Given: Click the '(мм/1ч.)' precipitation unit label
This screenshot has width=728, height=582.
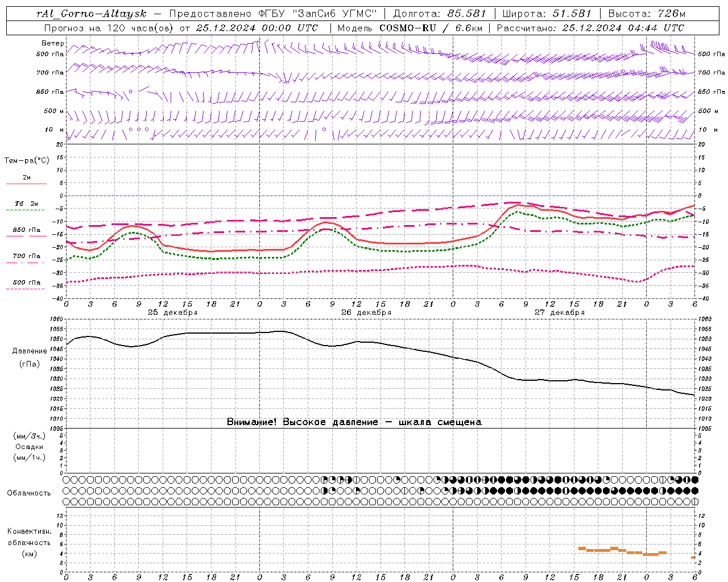Looking at the screenshot, I should pos(30,458).
